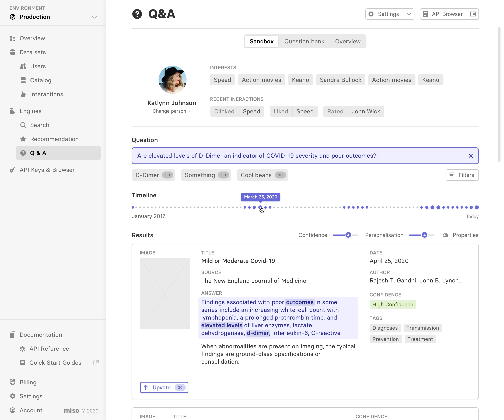
Task: Click inside the Question input field
Action: click(305, 156)
